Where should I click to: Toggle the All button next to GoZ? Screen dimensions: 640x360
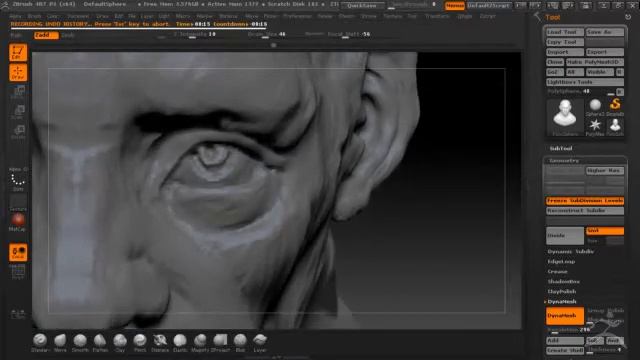(575, 72)
